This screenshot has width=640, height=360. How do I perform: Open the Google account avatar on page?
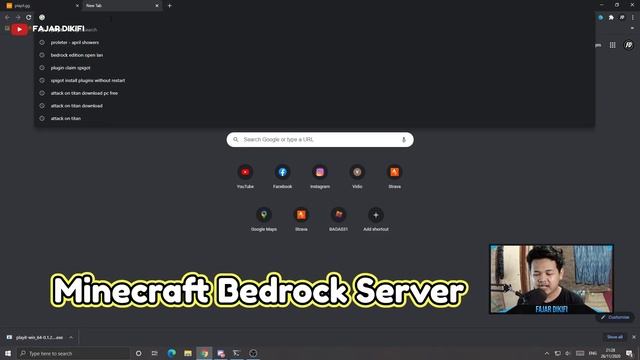click(x=629, y=45)
